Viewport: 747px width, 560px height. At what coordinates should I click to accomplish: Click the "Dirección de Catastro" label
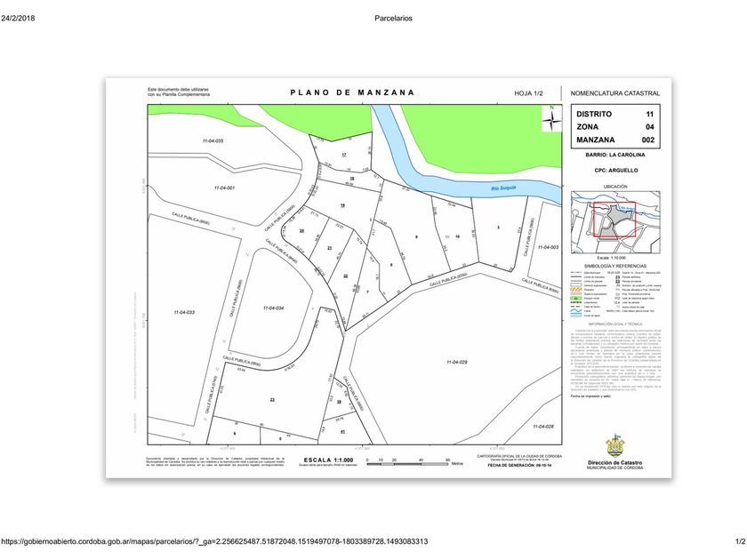pyautogui.click(x=614, y=463)
